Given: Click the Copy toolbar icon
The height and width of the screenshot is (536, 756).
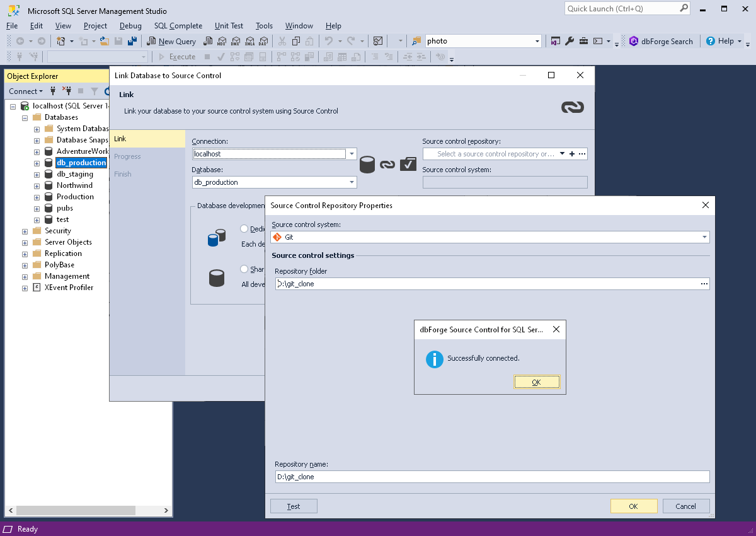Looking at the screenshot, I should (296, 41).
